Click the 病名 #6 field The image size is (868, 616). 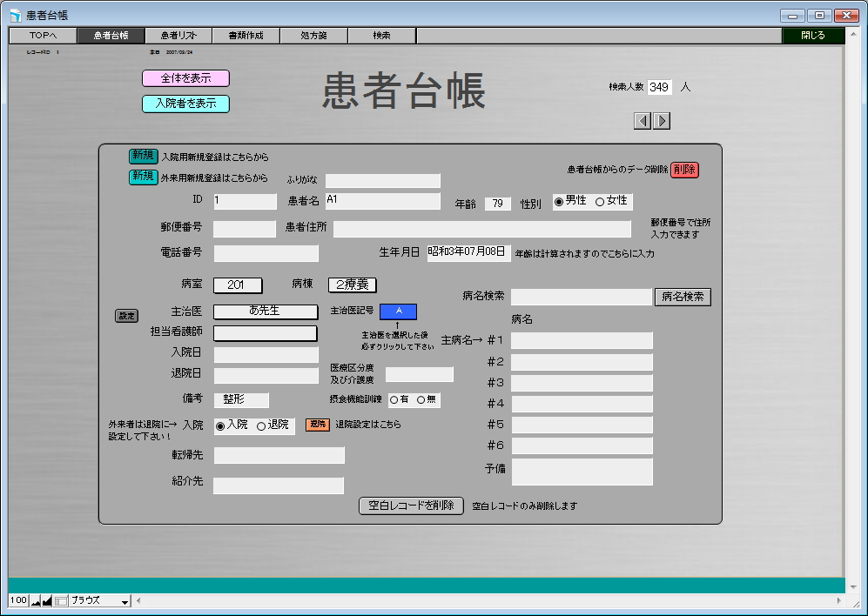tap(582, 445)
